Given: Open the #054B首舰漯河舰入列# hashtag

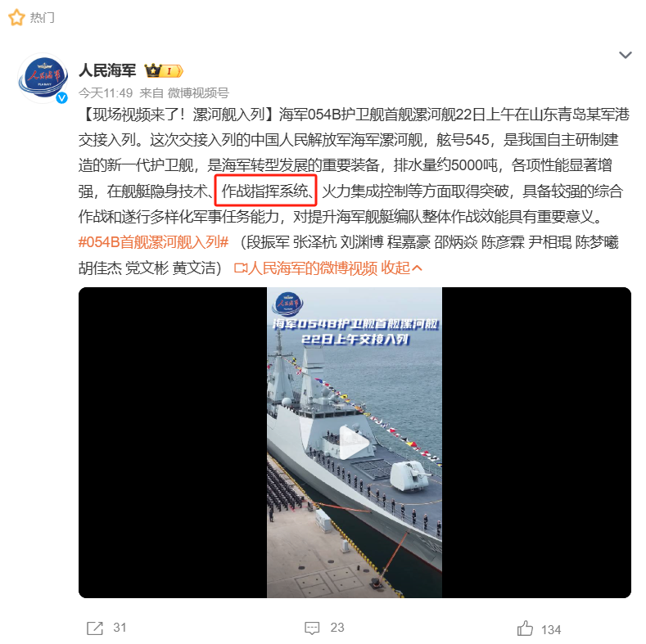Looking at the screenshot, I should pyautogui.click(x=153, y=242).
